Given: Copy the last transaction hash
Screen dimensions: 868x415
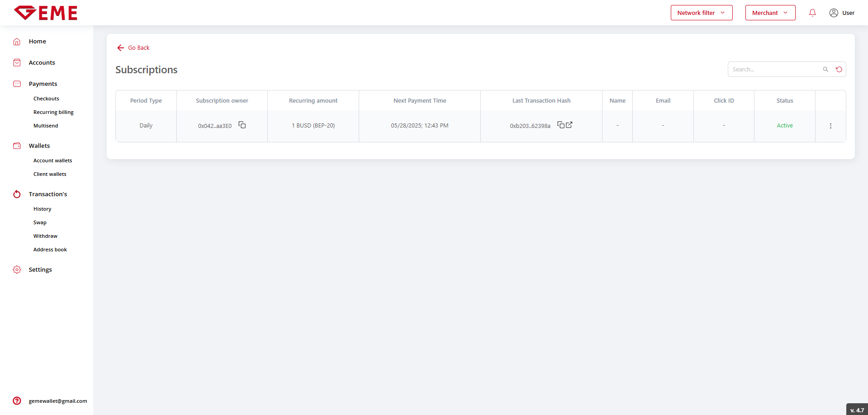Looking at the screenshot, I should [x=561, y=125].
